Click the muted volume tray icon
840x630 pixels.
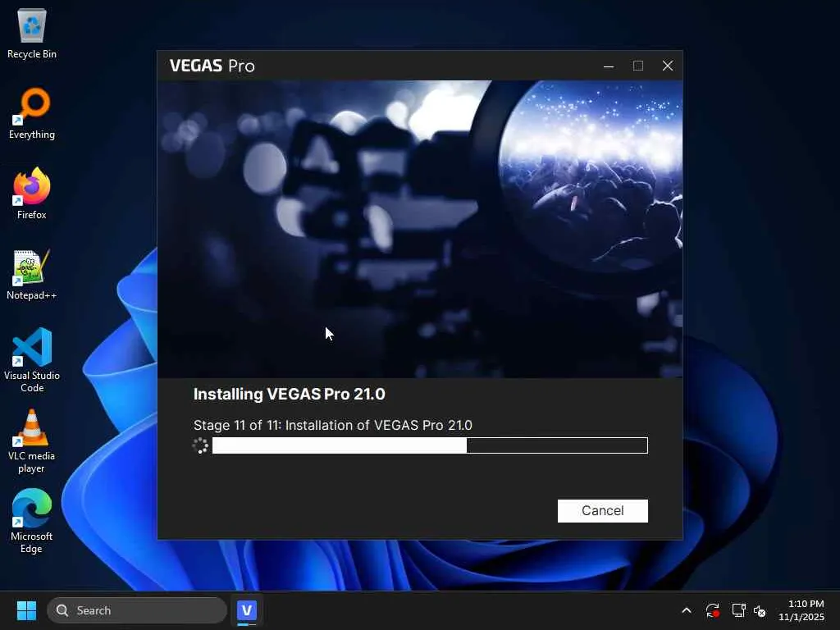click(760, 610)
